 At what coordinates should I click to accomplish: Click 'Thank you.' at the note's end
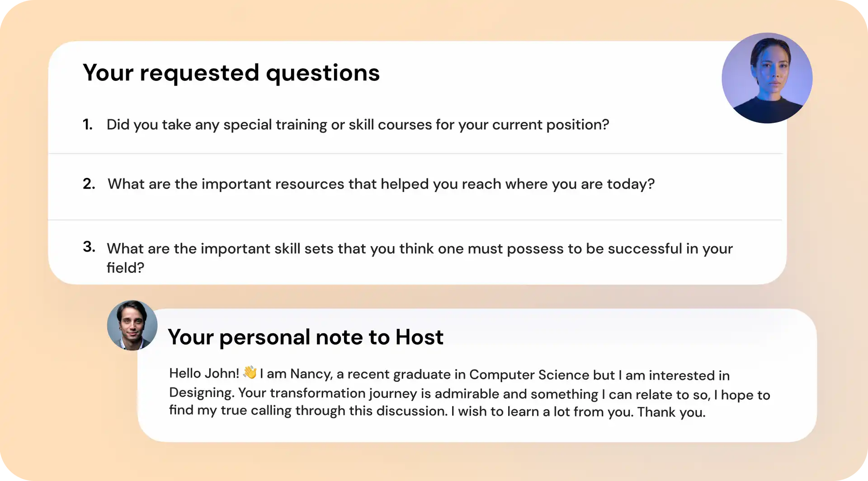(671, 412)
